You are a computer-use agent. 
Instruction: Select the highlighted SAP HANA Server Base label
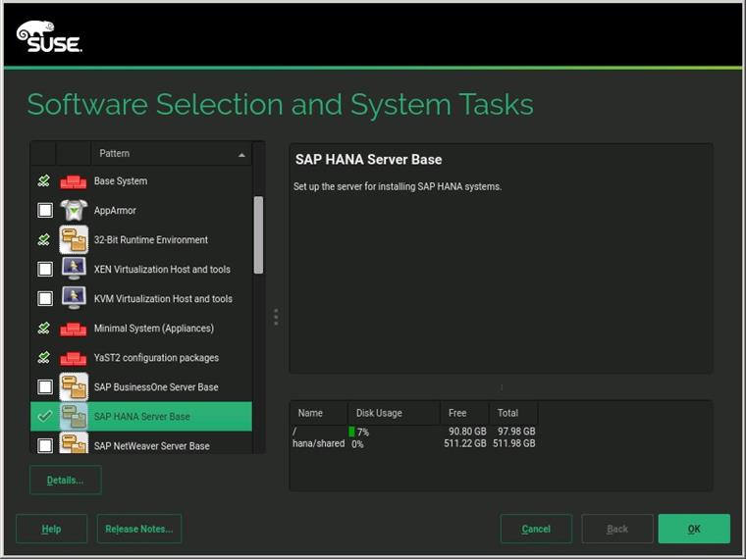[x=141, y=417]
